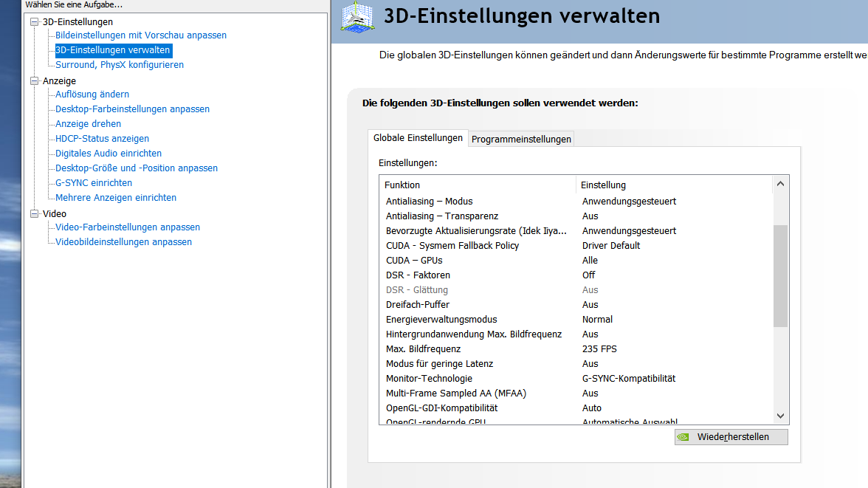
Task: Click the Wiederherstellen button
Action: (x=731, y=437)
